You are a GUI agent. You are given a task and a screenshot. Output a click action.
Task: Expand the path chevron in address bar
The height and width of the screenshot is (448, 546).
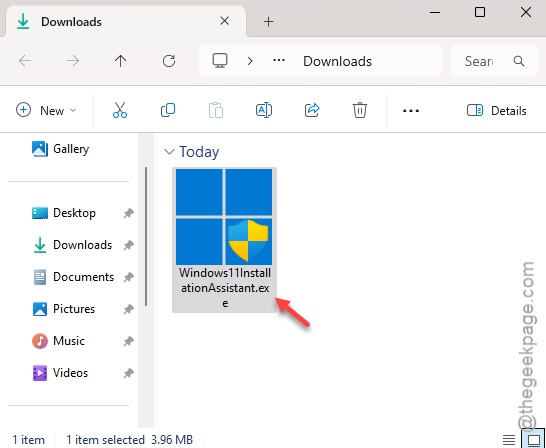point(250,61)
